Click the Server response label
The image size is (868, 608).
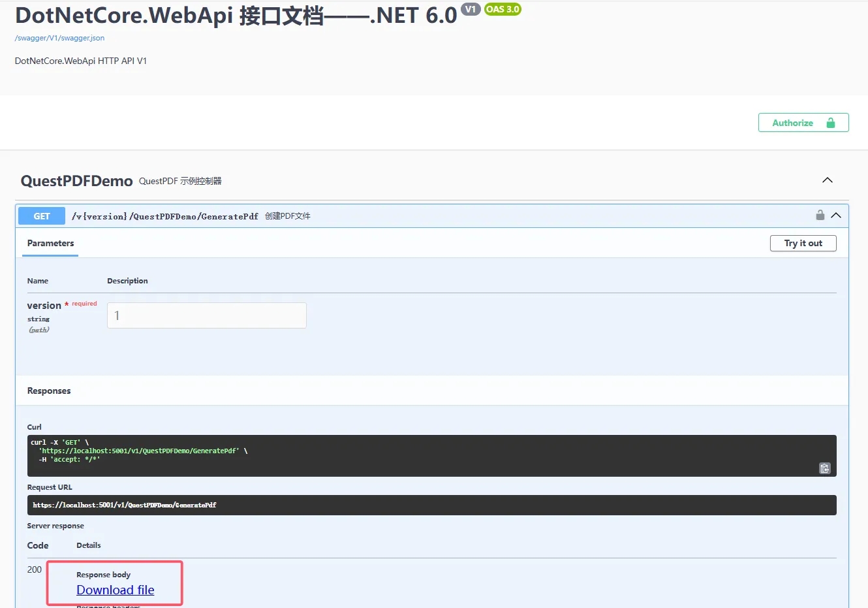point(55,526)
